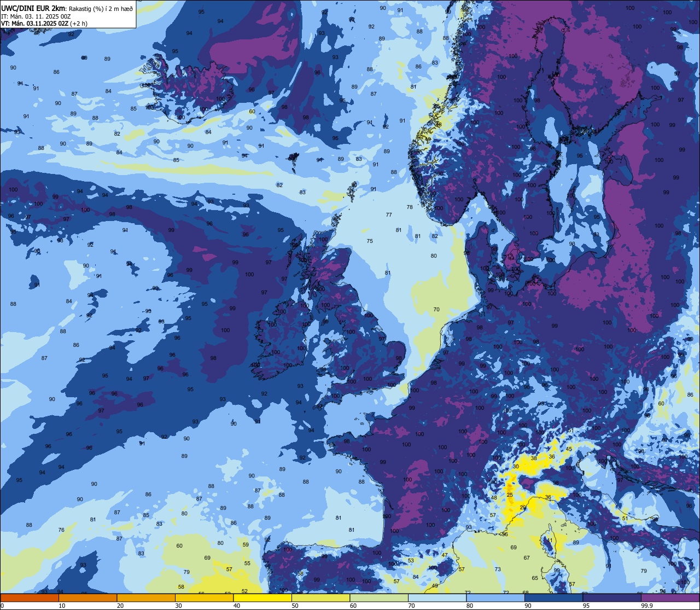This screenshot has width=700, height=610.
Task: Click the map value 59 west of Iberia
Action: point(246,544)
